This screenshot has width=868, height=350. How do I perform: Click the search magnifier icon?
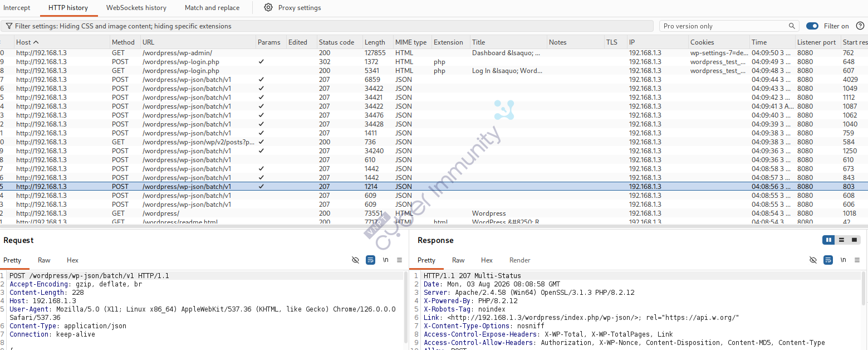[792, 26]
